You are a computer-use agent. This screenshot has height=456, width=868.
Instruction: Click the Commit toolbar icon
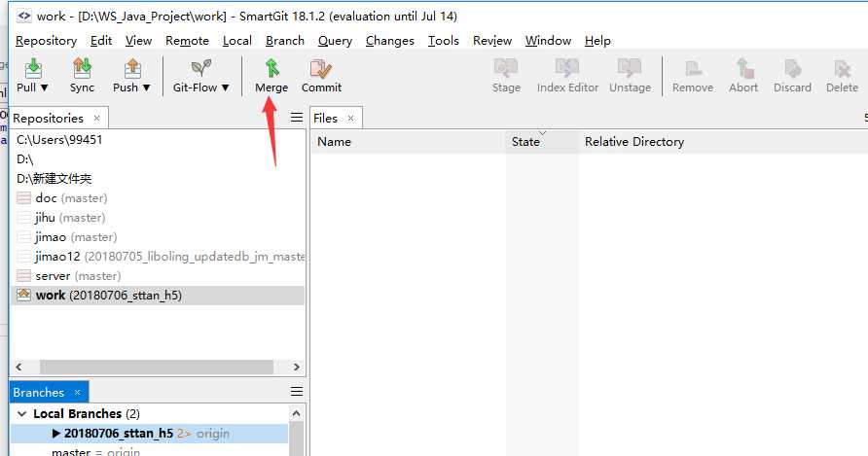(x=321, y=69)
